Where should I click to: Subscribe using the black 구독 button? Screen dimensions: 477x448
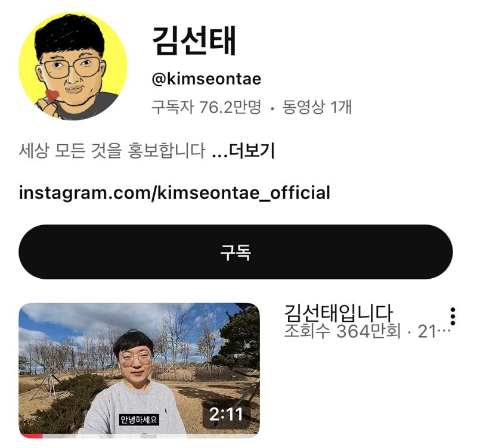tap(236, 252)
